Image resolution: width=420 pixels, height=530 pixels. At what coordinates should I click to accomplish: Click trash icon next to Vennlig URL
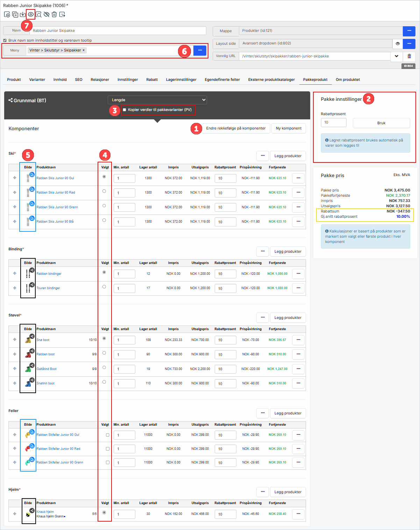[409, 56]
